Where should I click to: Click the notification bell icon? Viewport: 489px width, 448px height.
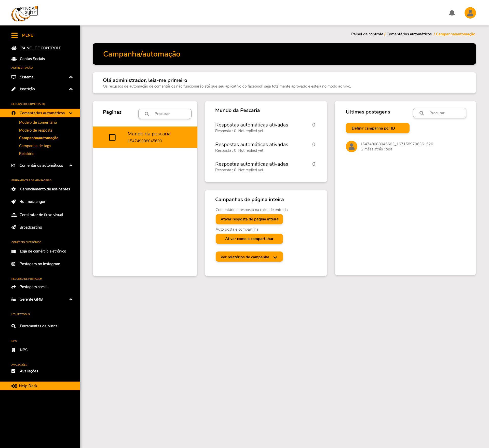452,13
